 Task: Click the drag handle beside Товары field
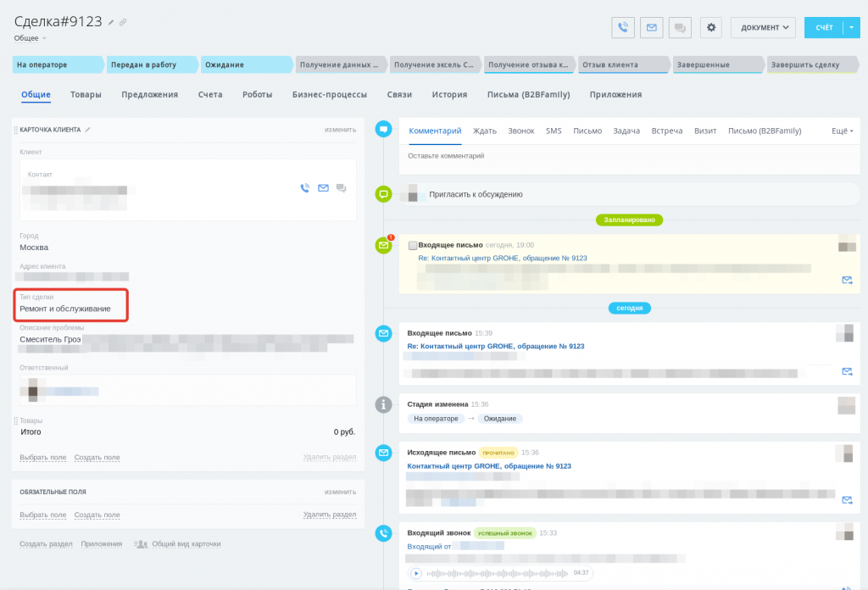[x=15, y=421]
